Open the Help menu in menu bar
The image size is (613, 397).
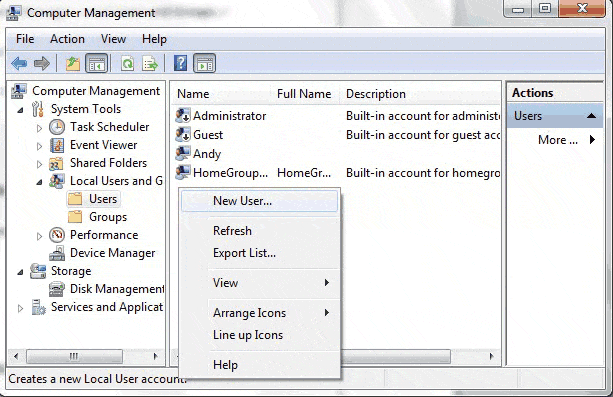(x=154, y=39)
